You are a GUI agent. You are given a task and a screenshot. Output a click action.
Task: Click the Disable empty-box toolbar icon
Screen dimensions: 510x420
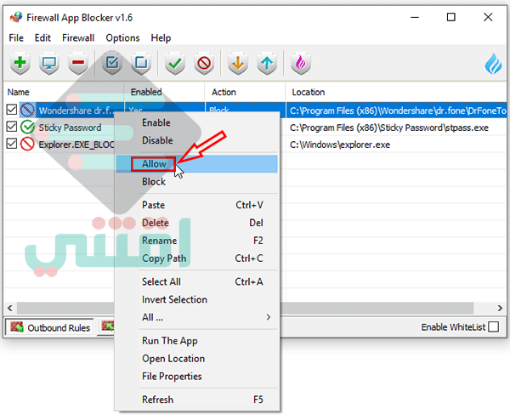141,63
